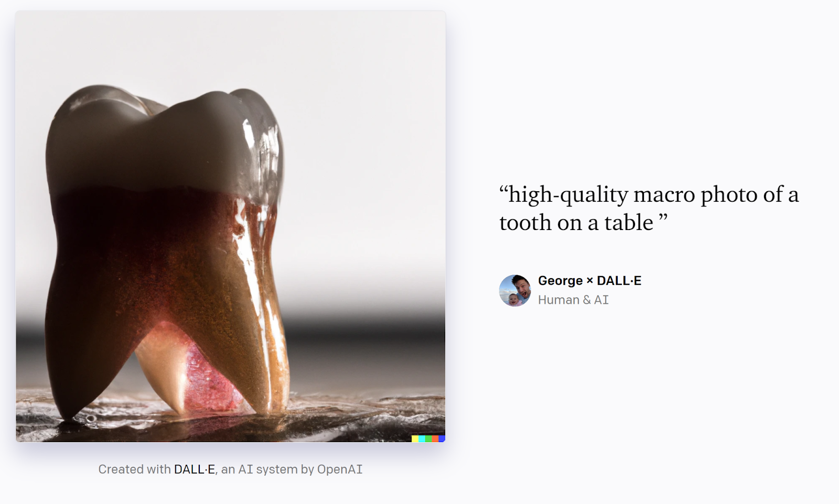This screenshot has height=504, width=839.
Task: Open the DALL·E link in the caption
Action: (195, 469)
